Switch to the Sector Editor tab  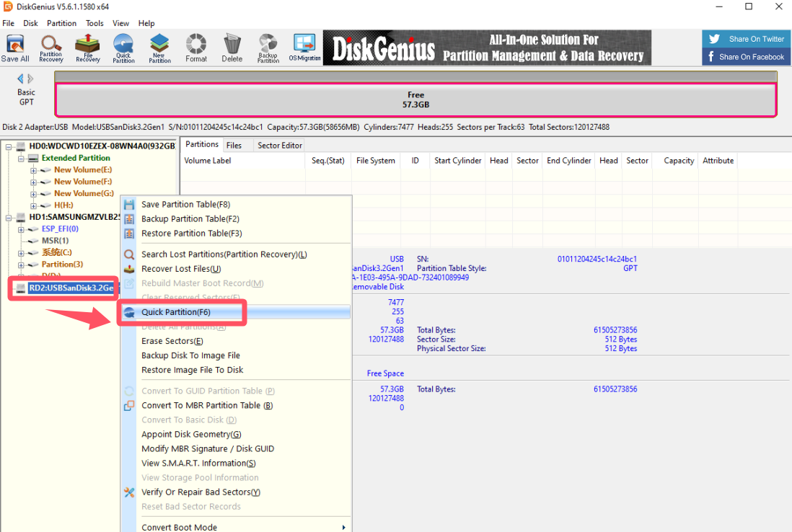(x=279, y=146)
